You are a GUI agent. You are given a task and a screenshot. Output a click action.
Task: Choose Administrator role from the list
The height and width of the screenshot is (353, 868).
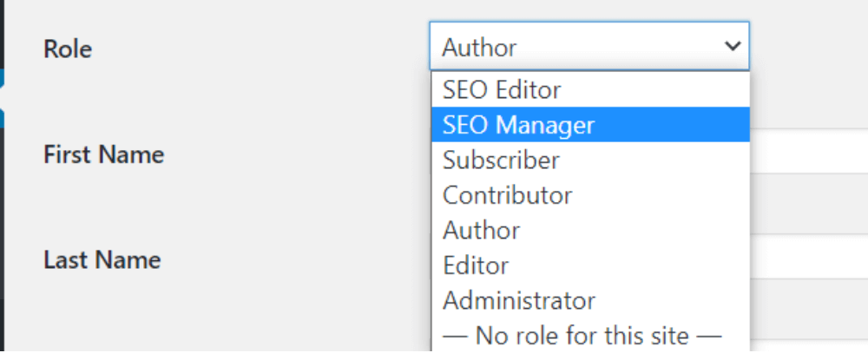pyautogui.click(x=590, y=300)
